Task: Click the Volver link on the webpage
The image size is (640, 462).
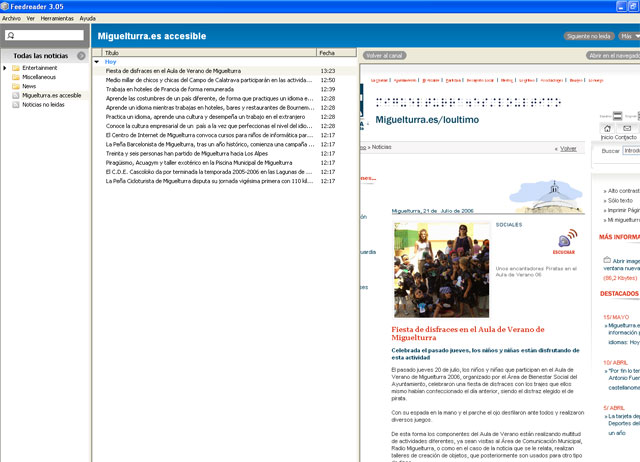Action: click(568, 149)
